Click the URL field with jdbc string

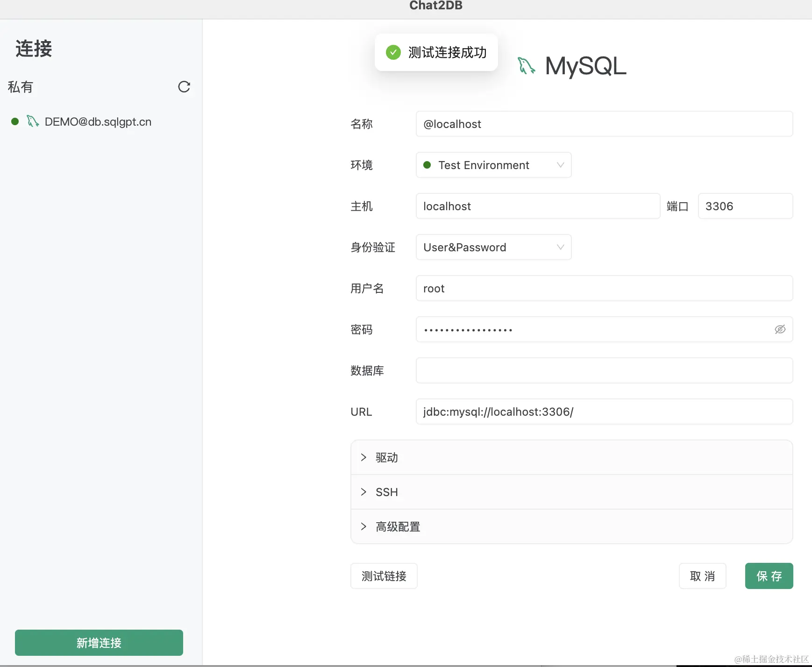[x=604, y=412]
